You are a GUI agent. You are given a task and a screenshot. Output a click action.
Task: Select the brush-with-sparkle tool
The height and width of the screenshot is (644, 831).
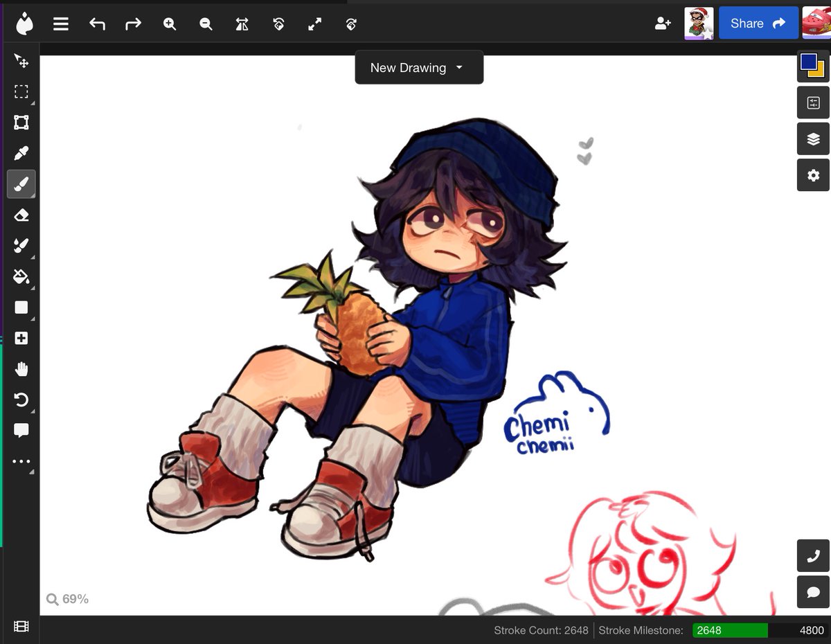pyautogui.click(x=21, y=246)
